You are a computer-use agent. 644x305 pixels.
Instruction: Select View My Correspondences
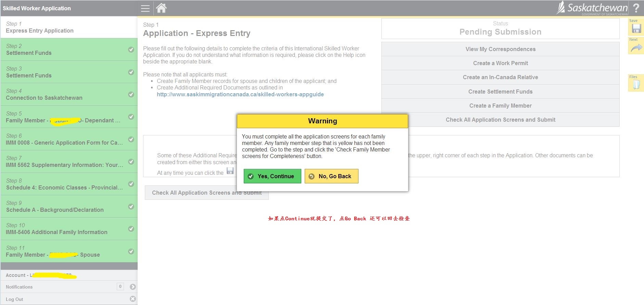[500, 49]
